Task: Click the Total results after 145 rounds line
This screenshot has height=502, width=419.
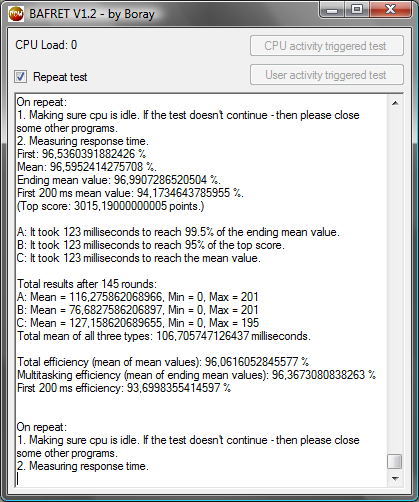Action: 87,284
